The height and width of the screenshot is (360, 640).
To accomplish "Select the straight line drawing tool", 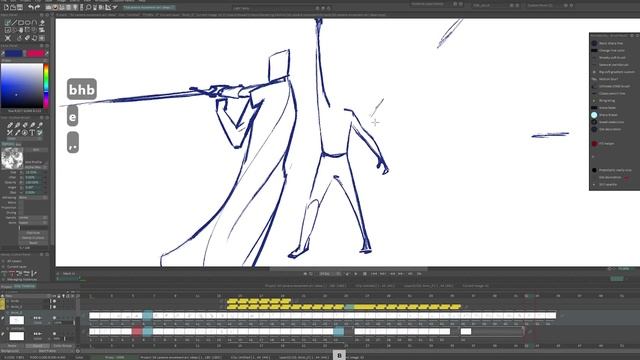I will [x=14, y=22].
